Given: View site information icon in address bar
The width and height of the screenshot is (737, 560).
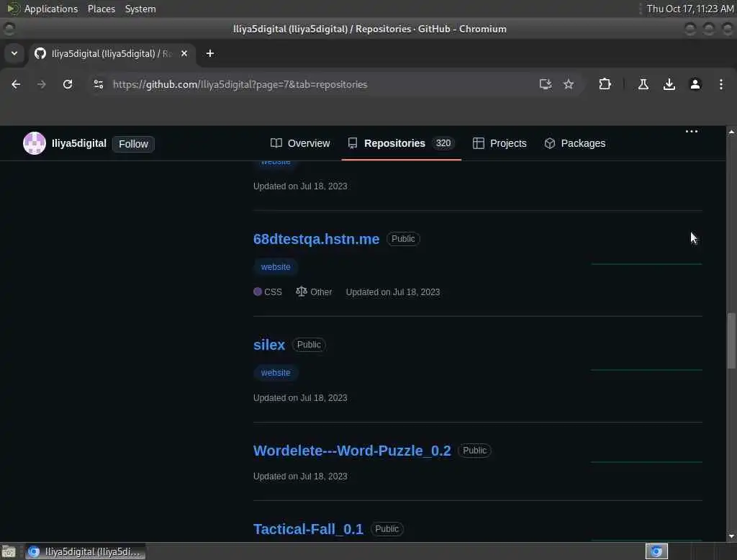Looking at the screenshot, I should coord(98,84).
